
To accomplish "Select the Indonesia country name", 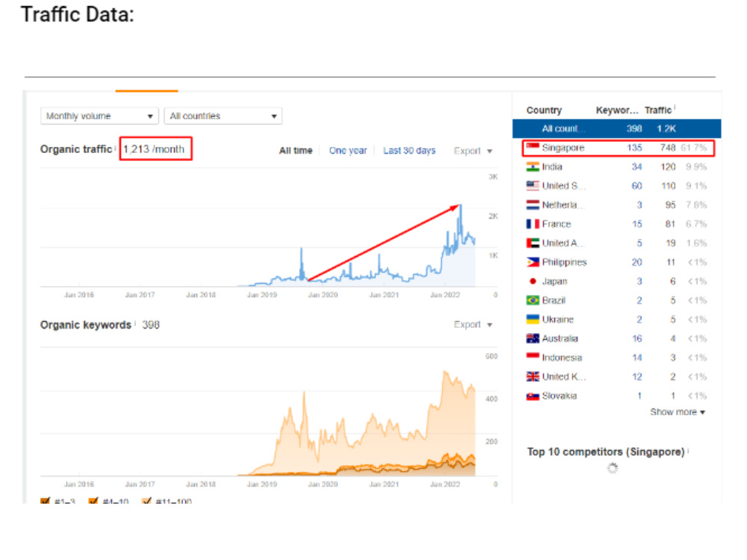I will click(x=562, y=357).
